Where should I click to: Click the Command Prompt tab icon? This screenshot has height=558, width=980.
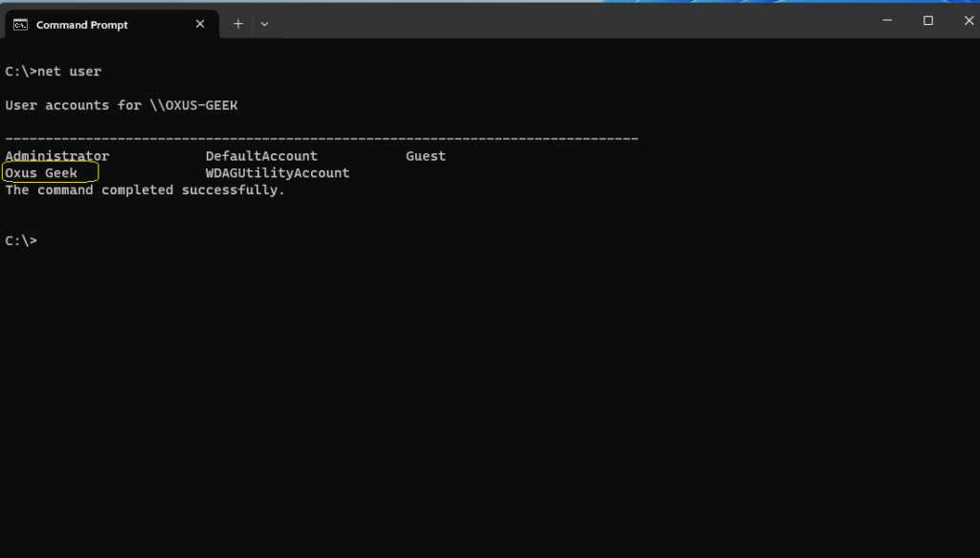click(x=21, y=24)
